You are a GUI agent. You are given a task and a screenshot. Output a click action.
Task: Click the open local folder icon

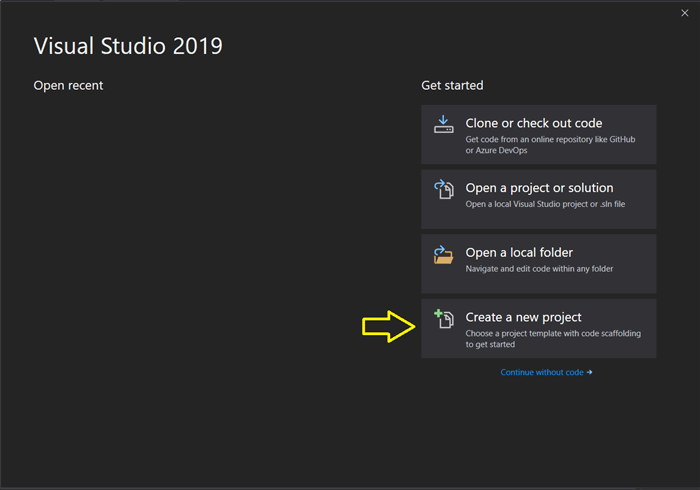pos(443,254)
